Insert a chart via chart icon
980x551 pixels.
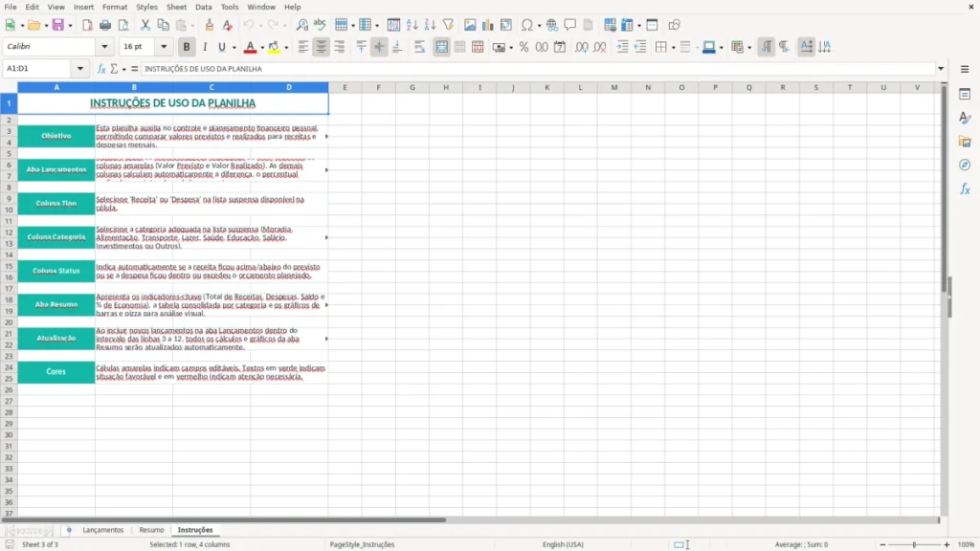tap(488, 25)
